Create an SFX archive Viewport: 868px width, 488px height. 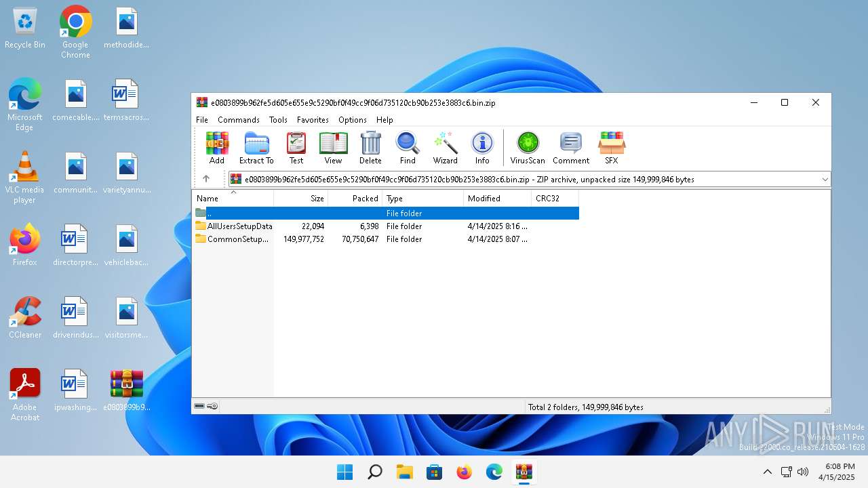[612, 148]
